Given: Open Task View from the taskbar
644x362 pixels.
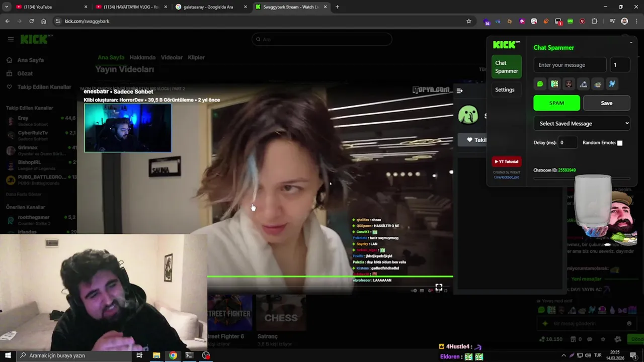Looking at the screenshot, I should [x=139, y=355].
